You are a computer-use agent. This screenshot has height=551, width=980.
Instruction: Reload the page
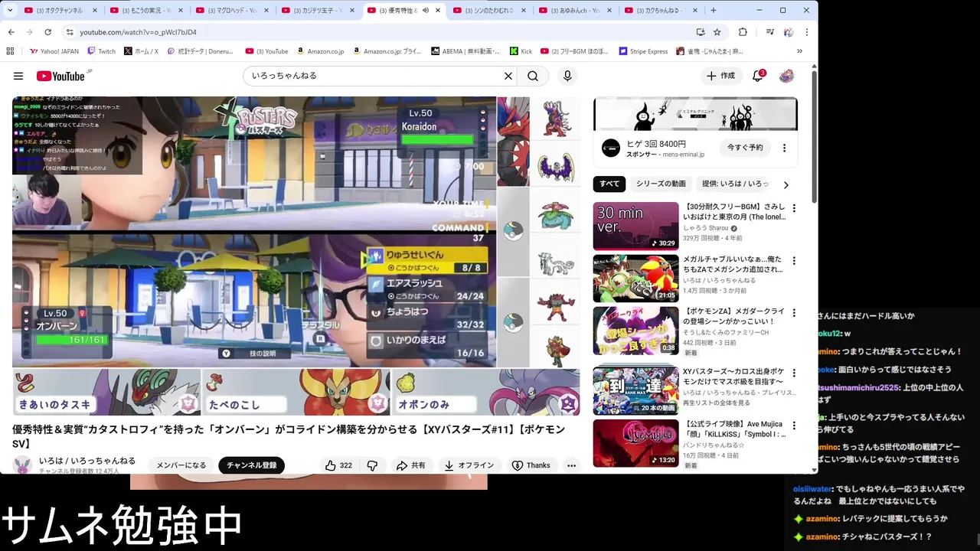[47, 32]
